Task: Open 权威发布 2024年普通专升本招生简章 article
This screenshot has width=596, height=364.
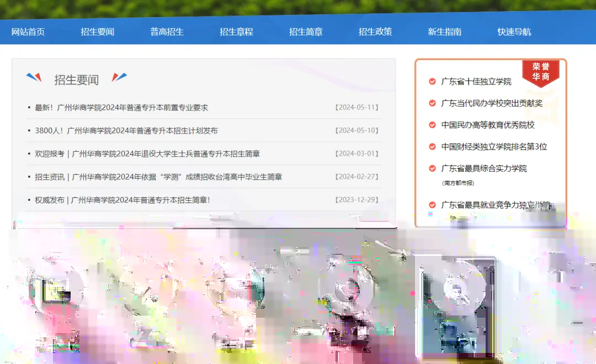Action: point(123,200)
